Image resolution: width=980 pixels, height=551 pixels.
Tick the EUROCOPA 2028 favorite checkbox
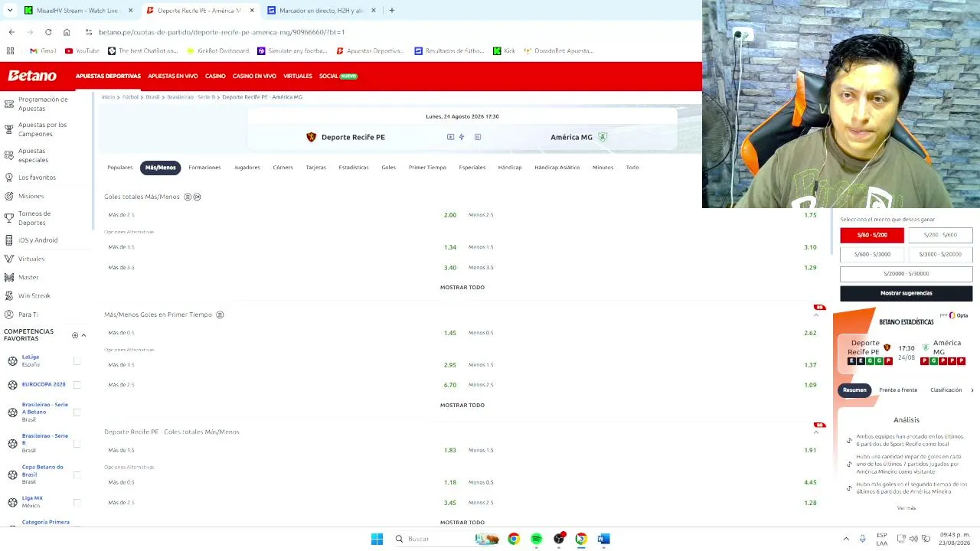tap(77, 384)
